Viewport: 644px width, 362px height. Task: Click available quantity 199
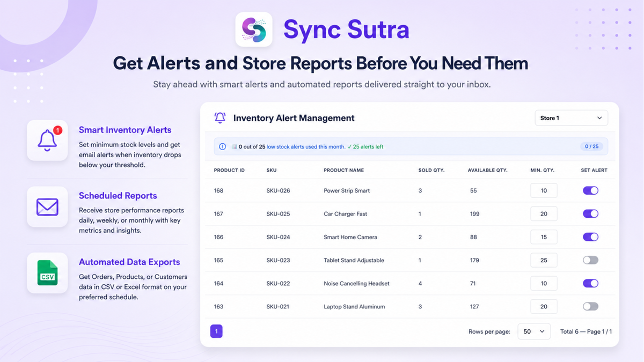click(474, 213)
